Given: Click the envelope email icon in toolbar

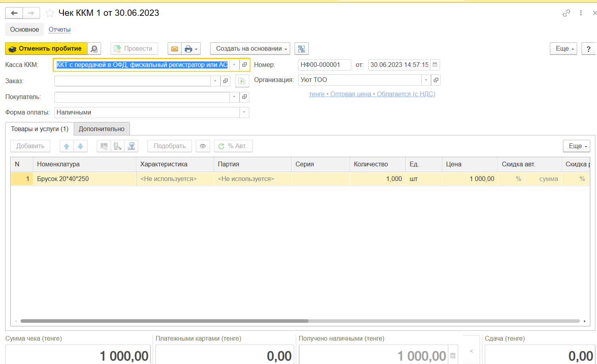Looking at the screenshot, I should click(x=174, y=49).
